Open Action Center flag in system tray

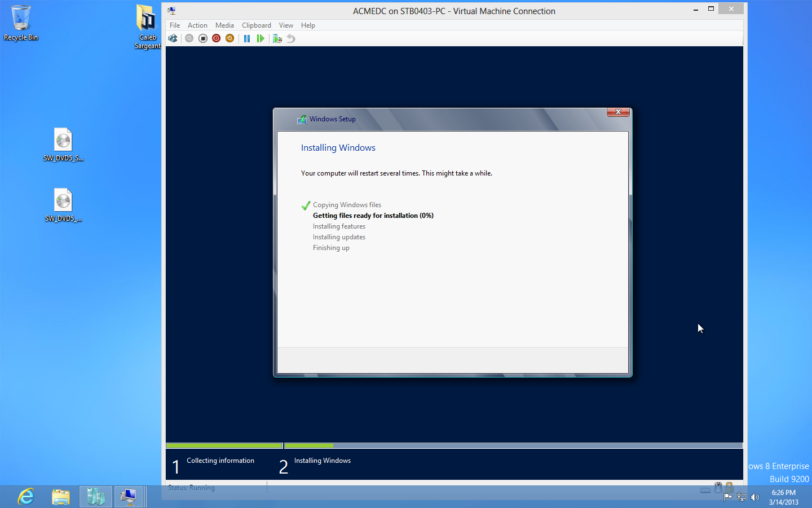coord(727,497)
